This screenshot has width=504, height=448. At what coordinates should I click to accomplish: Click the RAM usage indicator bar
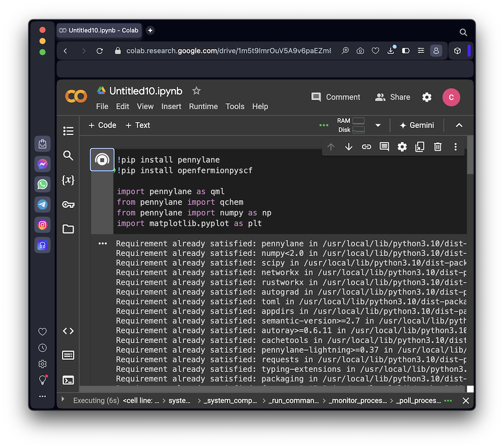[358, 121]
